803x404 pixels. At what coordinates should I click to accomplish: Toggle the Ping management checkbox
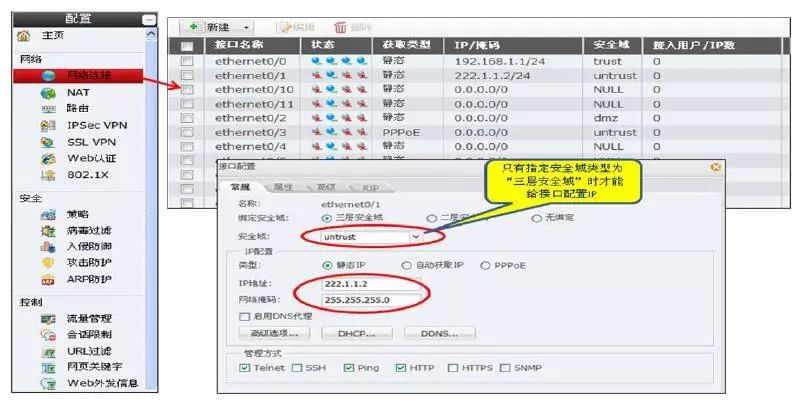pos(349,368)
